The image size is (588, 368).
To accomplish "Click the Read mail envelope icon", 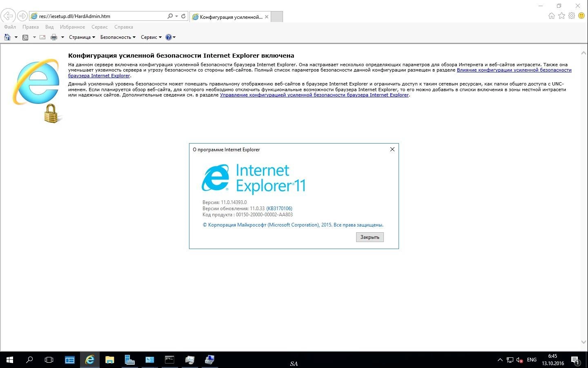I will pyautogui.click(x=42, y=37).
